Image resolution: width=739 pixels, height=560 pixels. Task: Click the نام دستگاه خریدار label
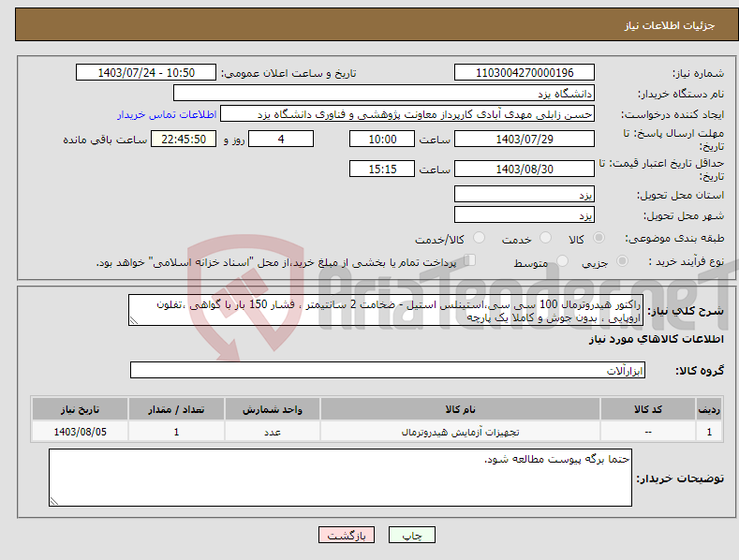(x=681, y=94)
